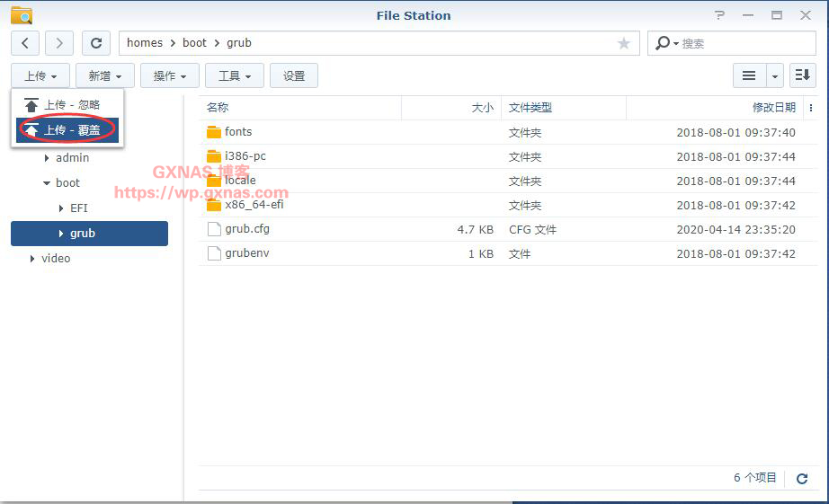Select the video tree item

tap(56, 259)
